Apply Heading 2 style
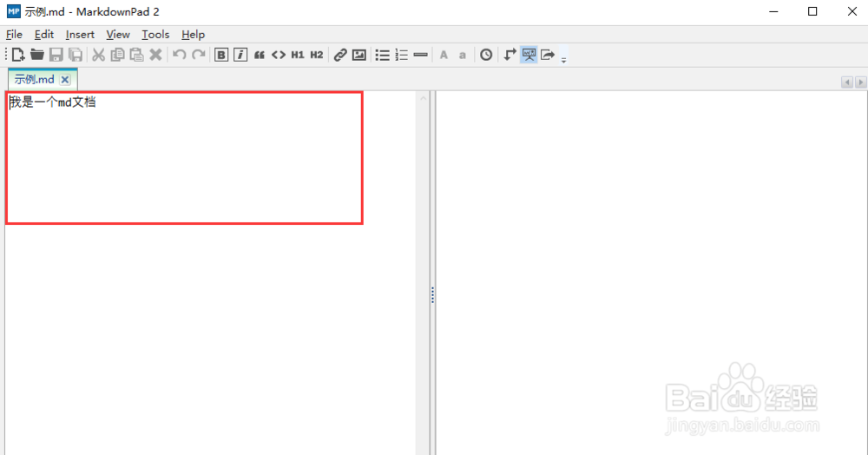Screen dimensions: 868x455 pos(317,55)
